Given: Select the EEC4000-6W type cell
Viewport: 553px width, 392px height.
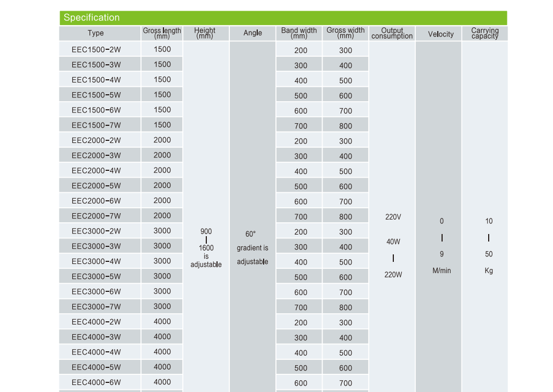Looking at the screenshot, I should [96, 382].
